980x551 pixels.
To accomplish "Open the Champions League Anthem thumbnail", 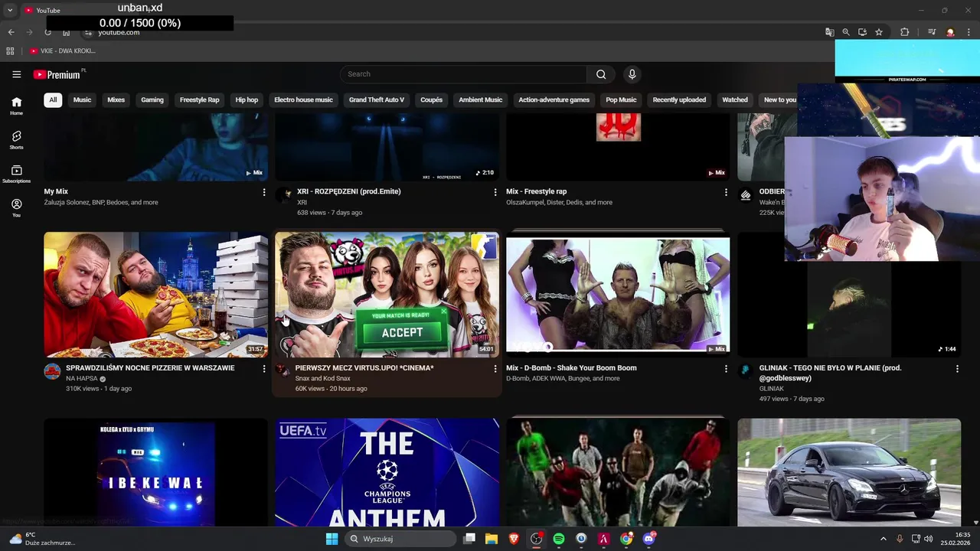I will pyautogui.click(x=387, y=472).
